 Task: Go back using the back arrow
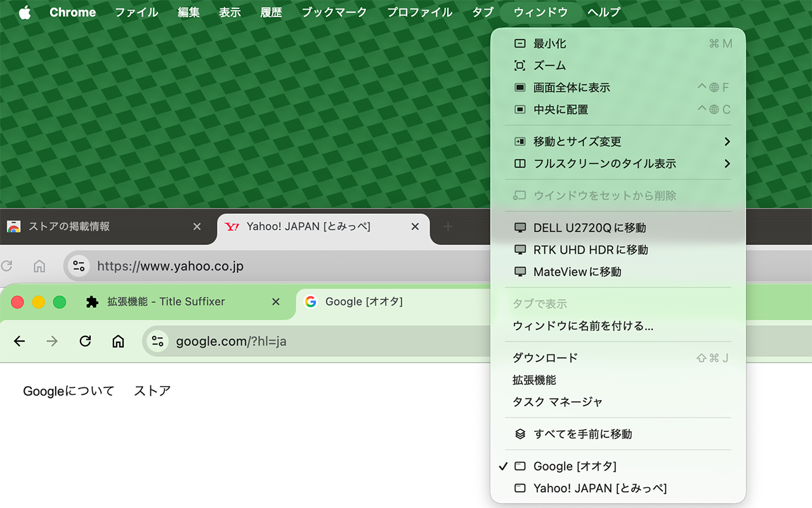tap(20, 342)
